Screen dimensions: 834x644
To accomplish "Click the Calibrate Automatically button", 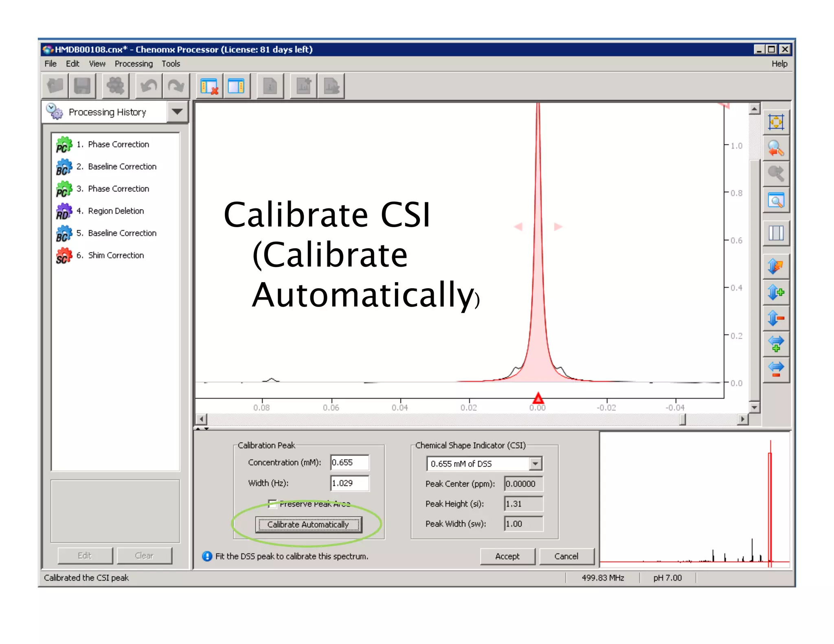I will point(308,525).
